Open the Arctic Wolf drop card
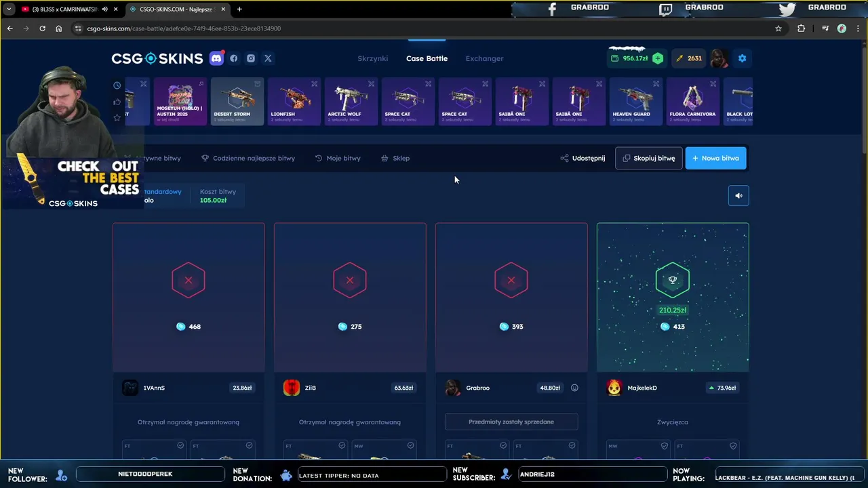Viewport: 868px width, 488px height. click(x=351, y=101)
